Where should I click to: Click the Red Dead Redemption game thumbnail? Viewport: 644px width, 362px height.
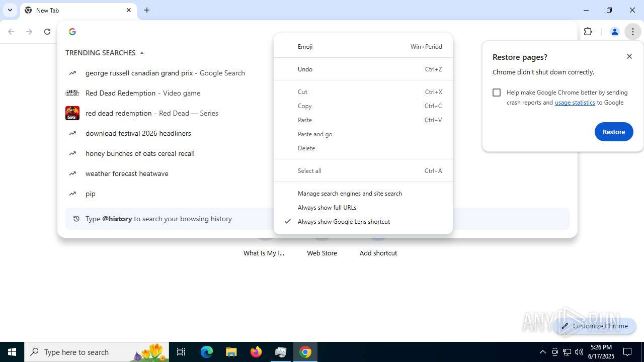[72, 93]
